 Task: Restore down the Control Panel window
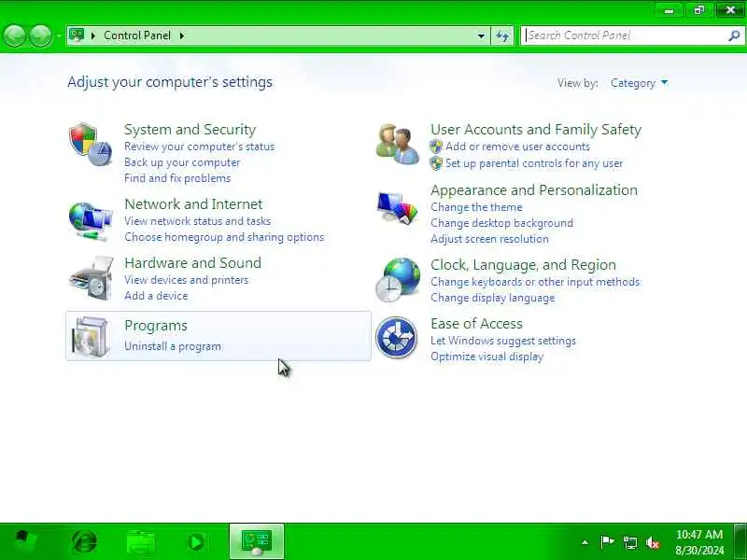click(698, 10)
